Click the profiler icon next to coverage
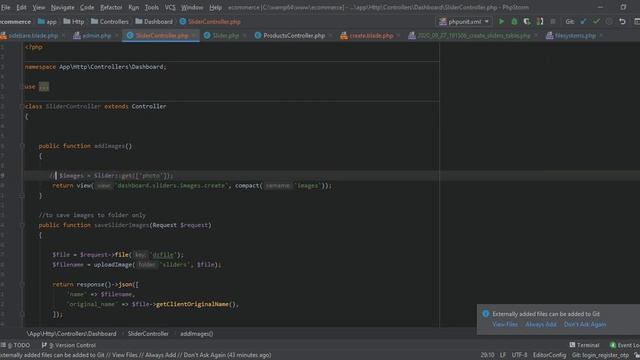The height and width of the screenshot is (360, 640). tap(540, 22)
